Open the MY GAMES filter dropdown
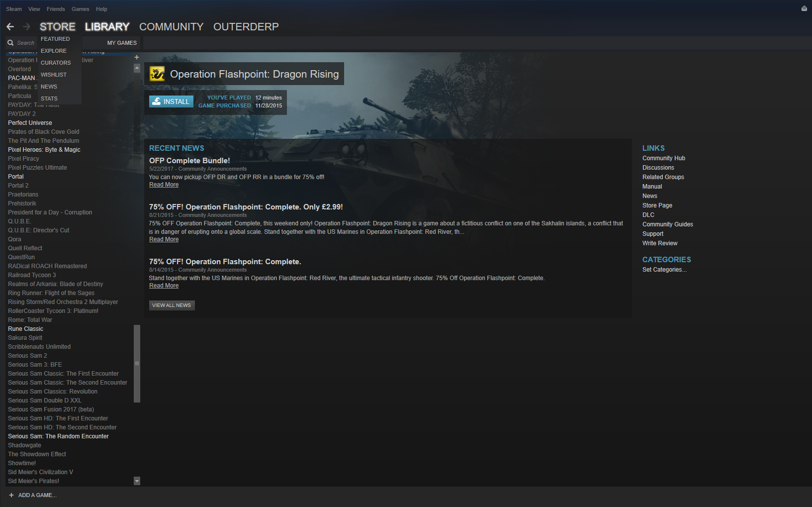The width and height of the screenshot is (812, 507). [122, 43]
